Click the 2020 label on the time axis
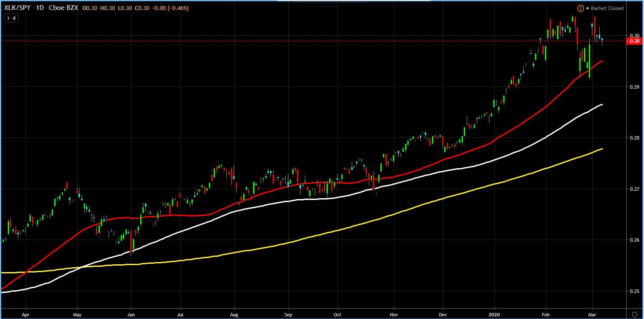Screen dimensions: 644x319 (x=495, y=313)
